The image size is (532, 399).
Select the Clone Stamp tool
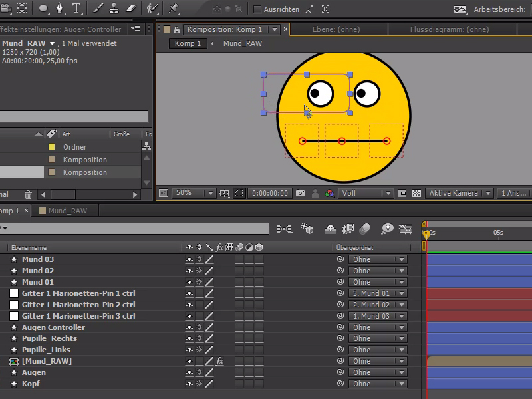[x=114, y=9]
